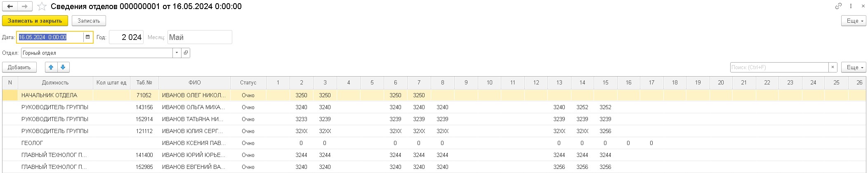Go forward with the right arrow button
Image resolution: width=868 pixels, height=173 pixels.
(x=25, y=7)
